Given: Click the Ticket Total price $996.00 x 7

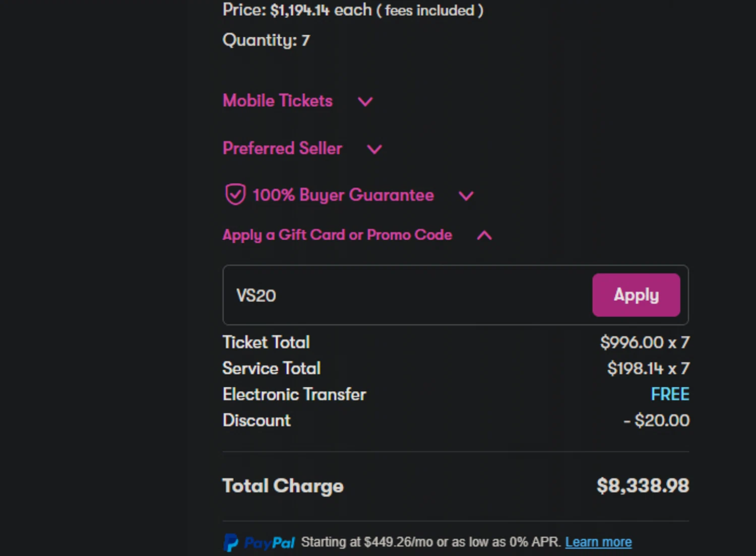Looking at the screenshot, I should pyautogui.click(x=645, y=342).
